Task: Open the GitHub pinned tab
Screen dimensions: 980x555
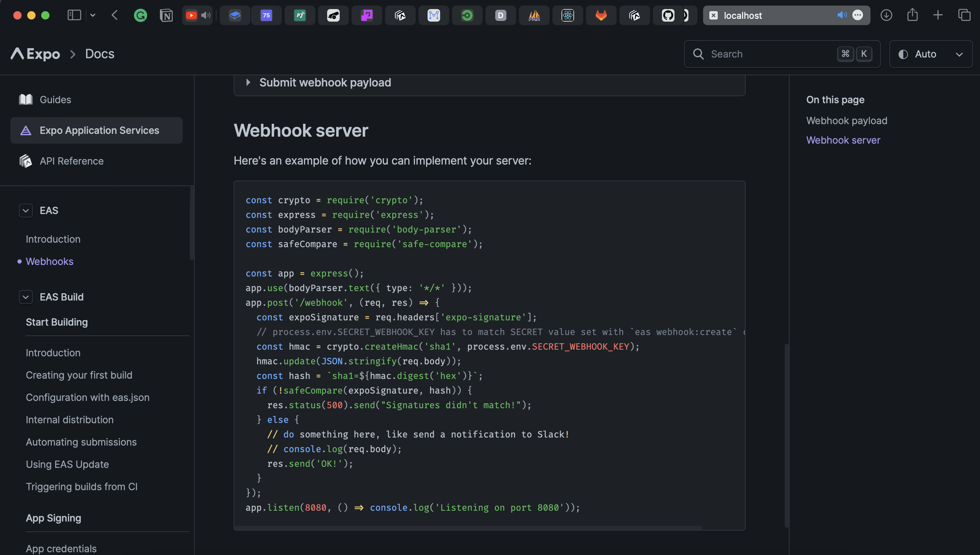Action: [x=668, y=15]
